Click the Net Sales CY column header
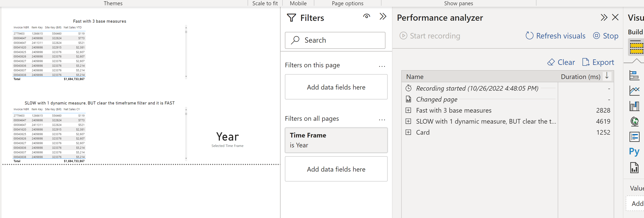 72,109
